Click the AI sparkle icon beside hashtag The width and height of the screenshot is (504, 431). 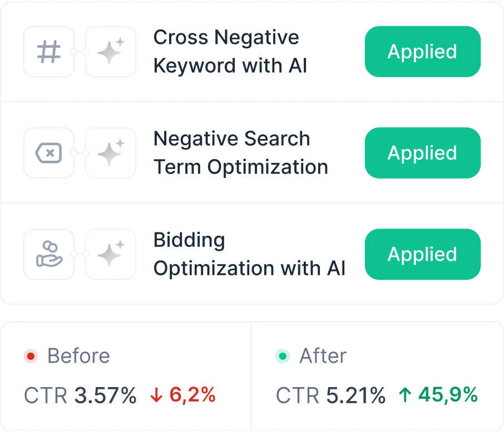111,52
